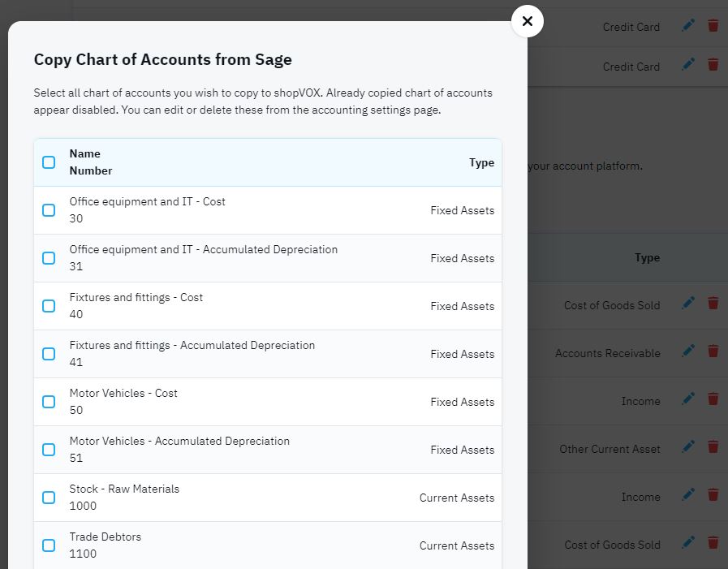Click Current Assets type for Trade Debtors
The height and width of the screenshot is (569, 728).
[457, 545]
